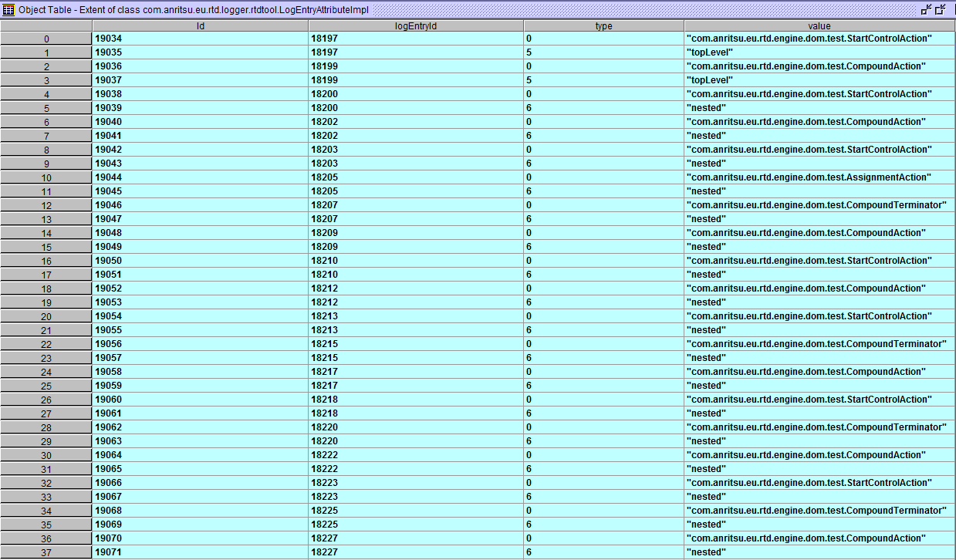Select logEntryId 18217 in row 24
This screenshot has width=956, height=560.
(416, 372)
